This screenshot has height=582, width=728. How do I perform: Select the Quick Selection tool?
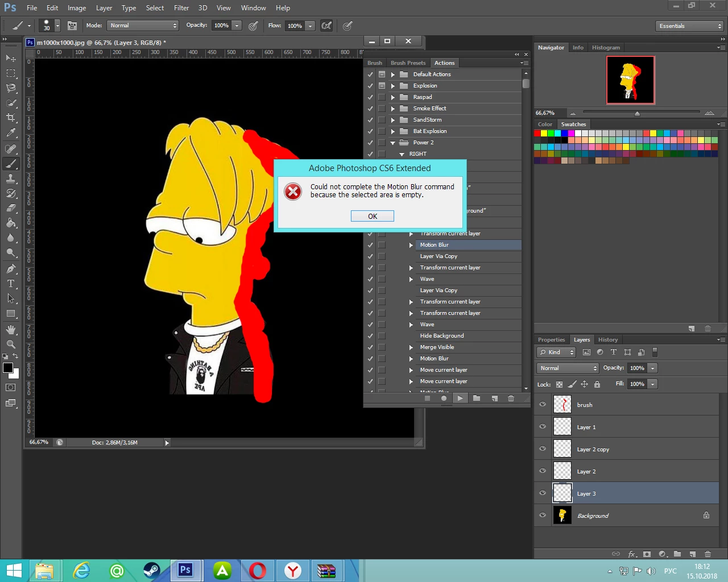[11, 103]
